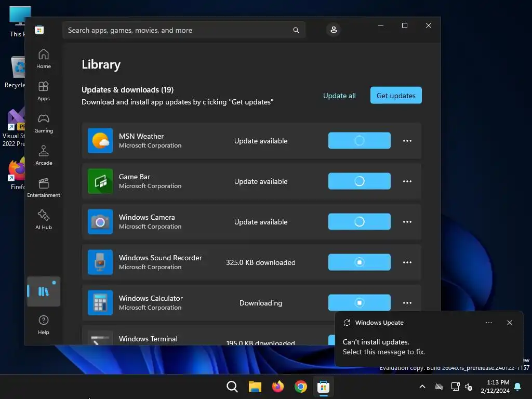The height and width of the screenshot is (399, 532).
Task: Open more options for Game Bar
Action: click(x=407, y=181)
